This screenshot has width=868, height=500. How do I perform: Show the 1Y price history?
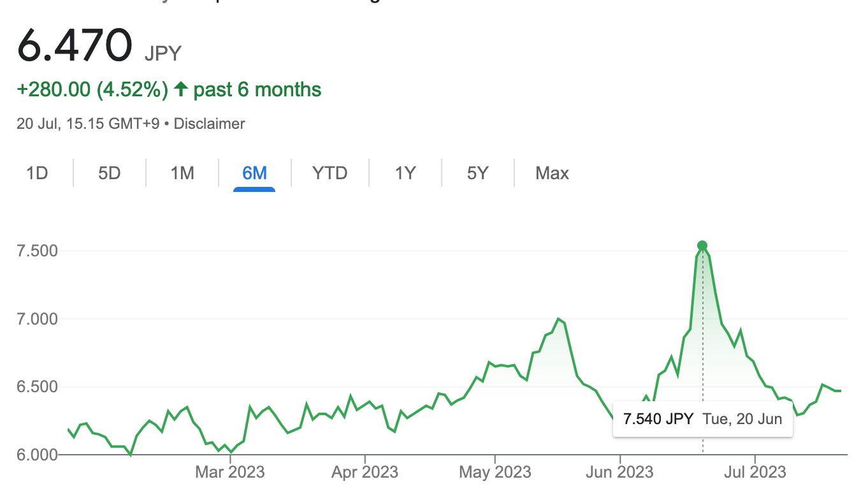[405, 173]
